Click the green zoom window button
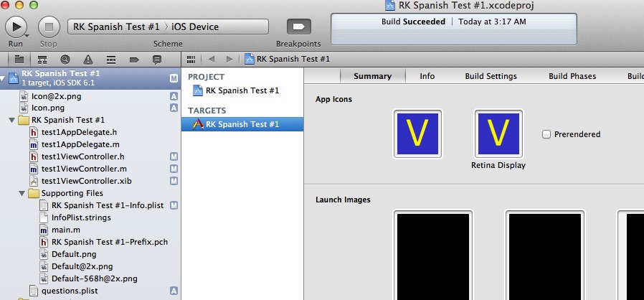The width and height of the screenshot is (644, 300). 33,5
